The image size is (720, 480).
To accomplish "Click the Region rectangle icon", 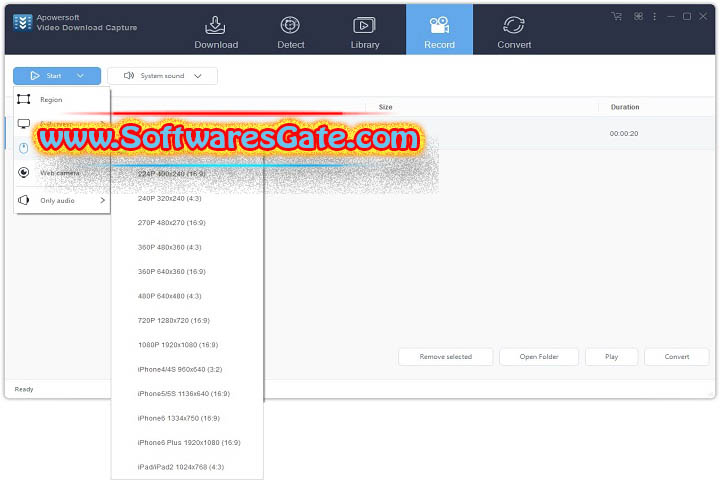I will pos(23,99).
